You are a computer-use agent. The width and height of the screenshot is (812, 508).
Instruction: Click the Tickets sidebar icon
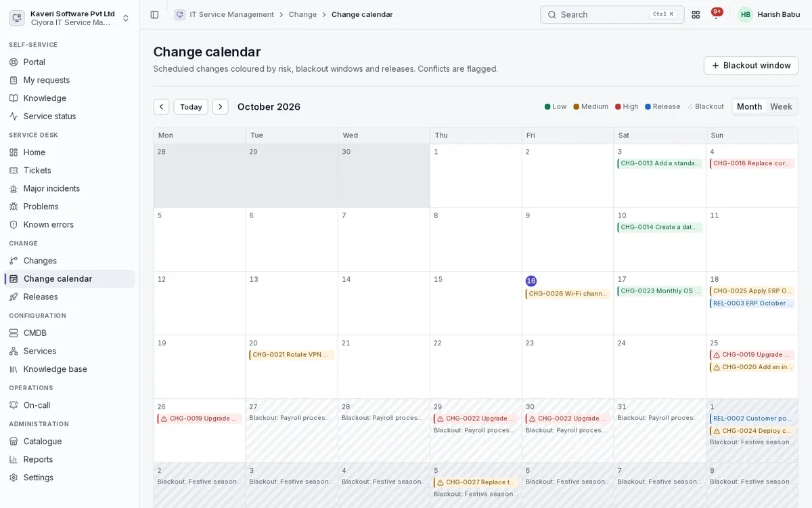pyautogui.click(x=14, y=171)
